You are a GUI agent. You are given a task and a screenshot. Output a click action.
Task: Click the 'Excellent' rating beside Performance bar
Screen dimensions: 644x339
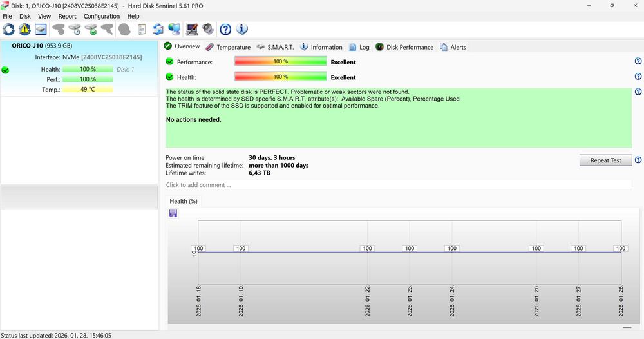click(343, 62)
